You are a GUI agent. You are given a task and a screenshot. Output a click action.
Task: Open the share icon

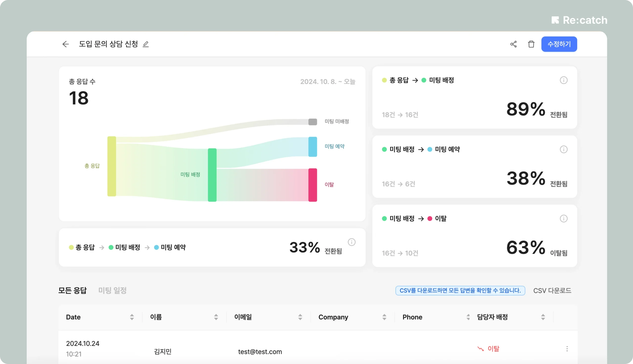pyautogui.click(x=513, y=44)
